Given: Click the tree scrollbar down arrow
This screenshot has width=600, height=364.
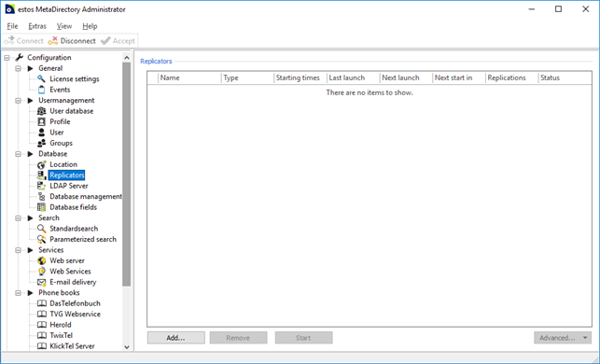Looking at the screenshot, I should [x=127, y=347].
